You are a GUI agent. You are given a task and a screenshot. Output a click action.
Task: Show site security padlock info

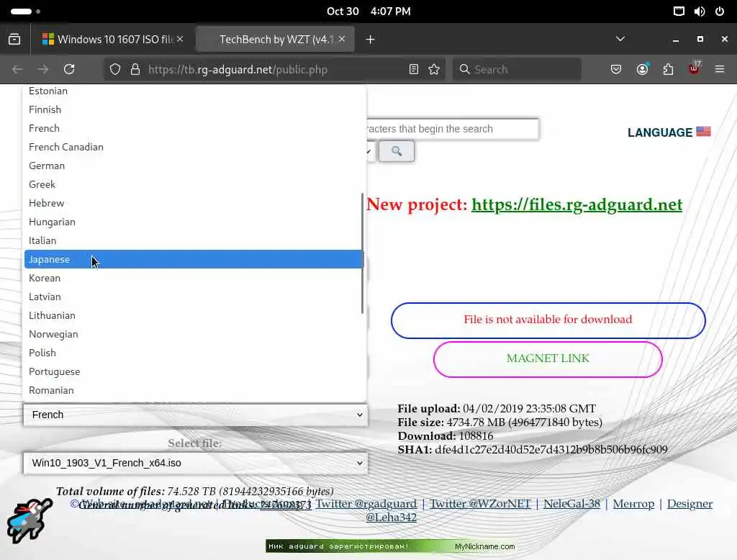click(135, 70)
